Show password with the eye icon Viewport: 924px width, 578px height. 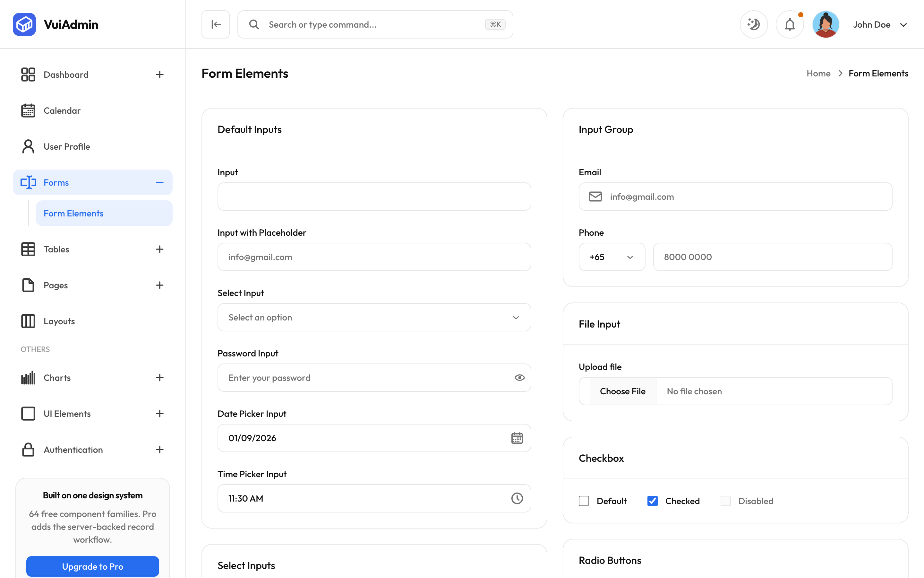pyautogui.click(x=519, y=378)
